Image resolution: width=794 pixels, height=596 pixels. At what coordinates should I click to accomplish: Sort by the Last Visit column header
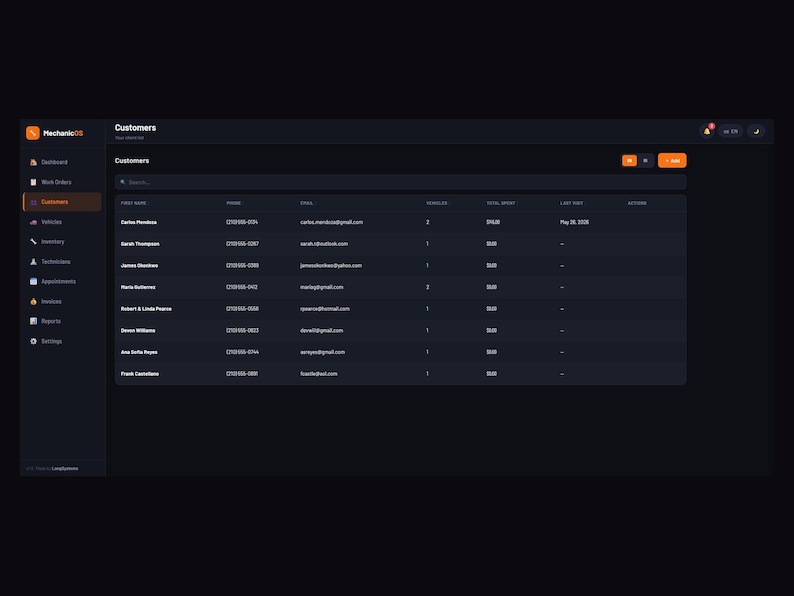(x=572, y=203)
